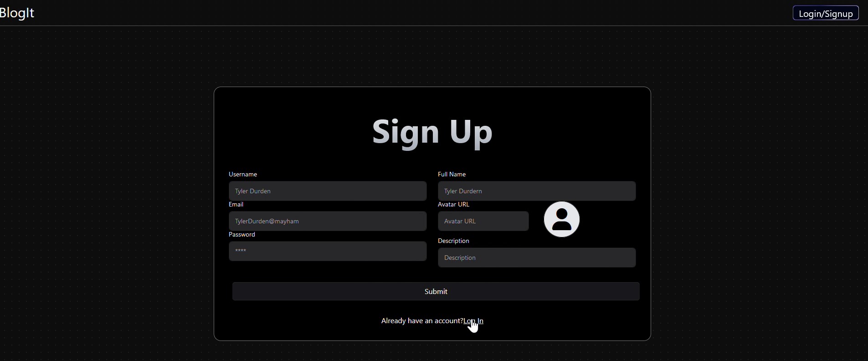Click the Password field label
Image resolution: width=868 pixels, height=361 pixels.
pyautogui.click(x=242, y=234)
